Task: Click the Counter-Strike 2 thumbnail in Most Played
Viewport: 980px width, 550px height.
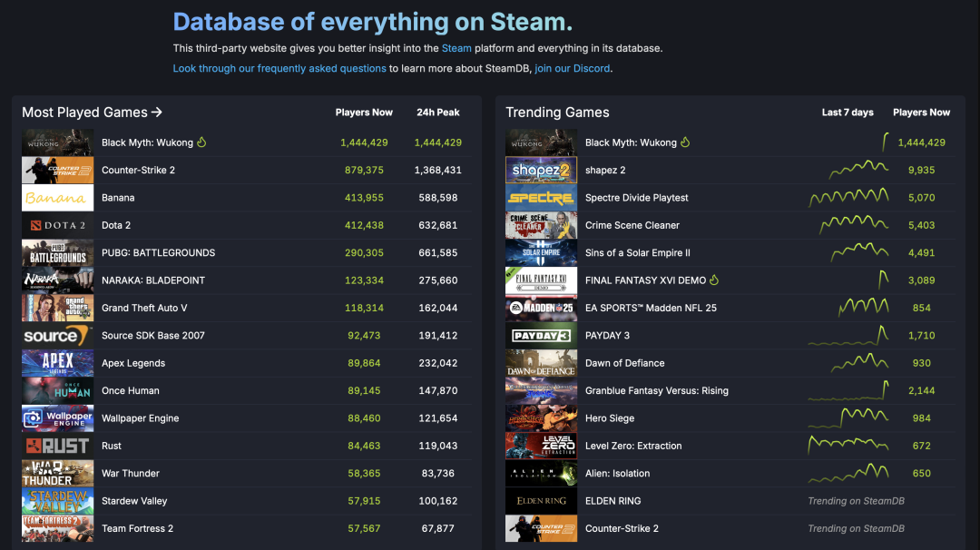Action: click(57, 170)
